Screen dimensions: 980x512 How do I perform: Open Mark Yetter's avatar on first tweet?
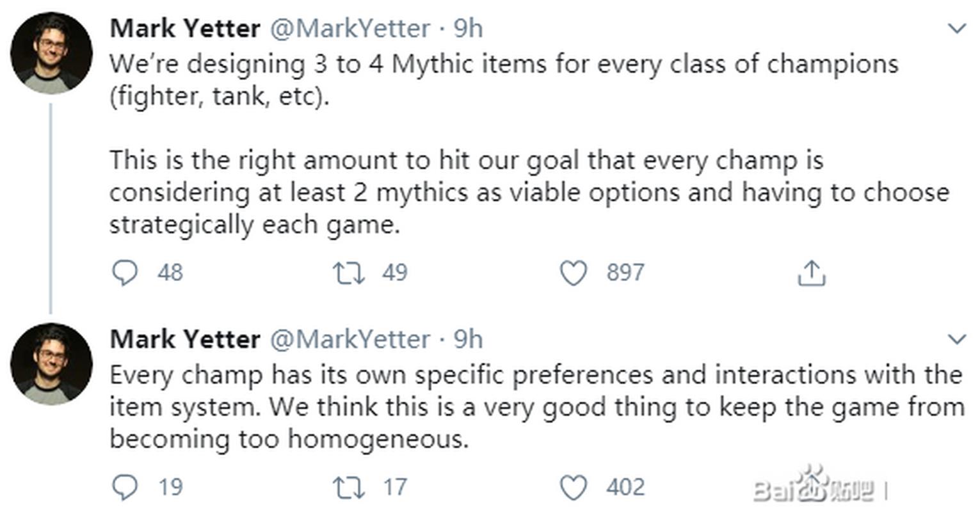51,53
